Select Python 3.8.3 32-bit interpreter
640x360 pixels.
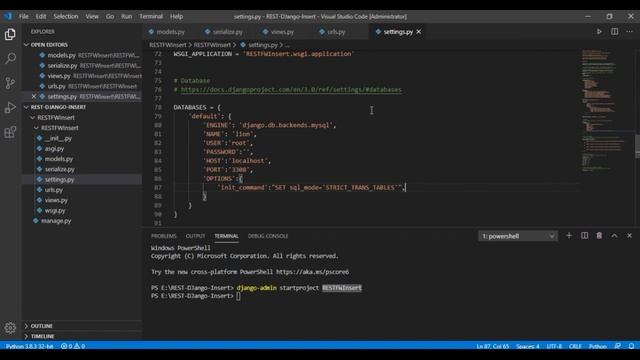point(29,346)
